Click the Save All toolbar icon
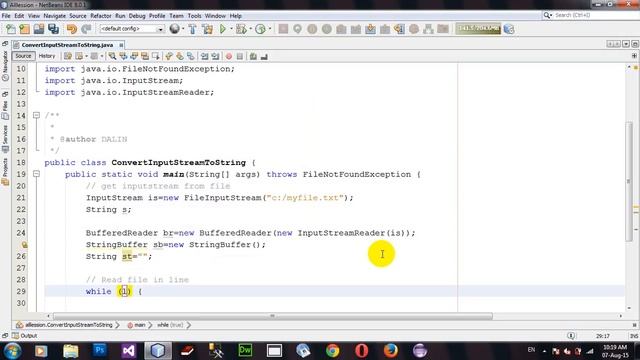Image resolution: width=640 pixels, height=360 pixels. pos(53,29)
